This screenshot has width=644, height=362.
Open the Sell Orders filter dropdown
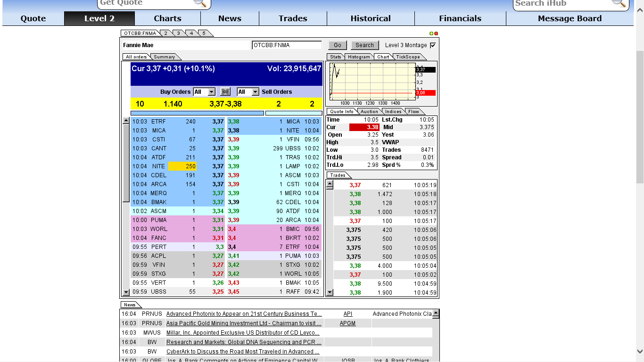pyautogui.click(x=248, y=92)
